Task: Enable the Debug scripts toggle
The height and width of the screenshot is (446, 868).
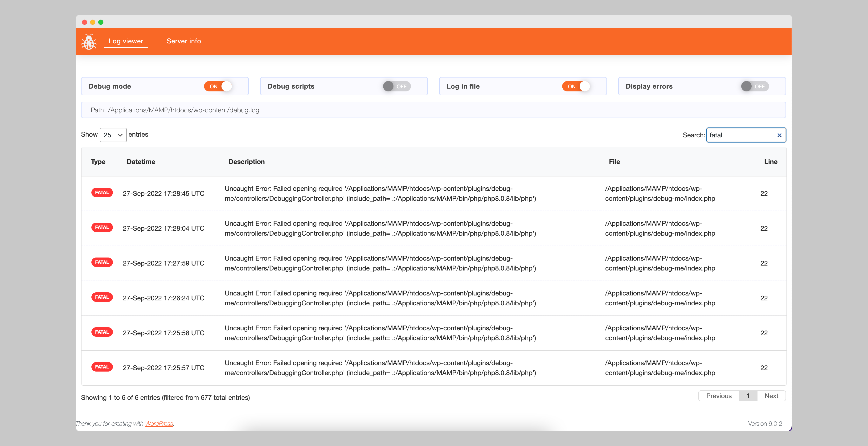Action: pos(397,86)
